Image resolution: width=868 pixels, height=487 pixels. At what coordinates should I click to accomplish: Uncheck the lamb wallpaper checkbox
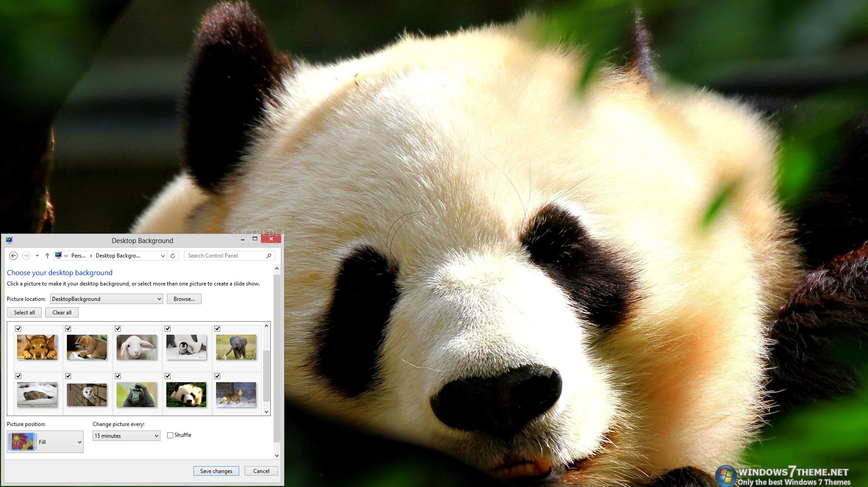tap(118, 329)
